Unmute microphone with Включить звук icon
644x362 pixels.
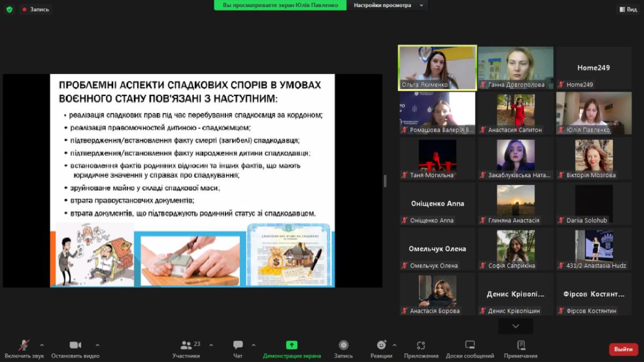pos(24,345)
